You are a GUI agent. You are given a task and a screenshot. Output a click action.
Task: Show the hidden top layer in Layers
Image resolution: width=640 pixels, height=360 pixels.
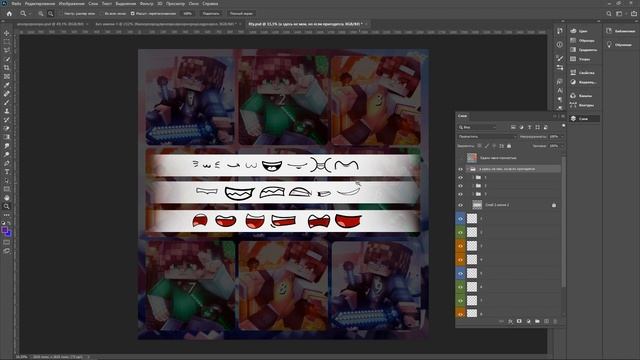[x=460, y=158]
